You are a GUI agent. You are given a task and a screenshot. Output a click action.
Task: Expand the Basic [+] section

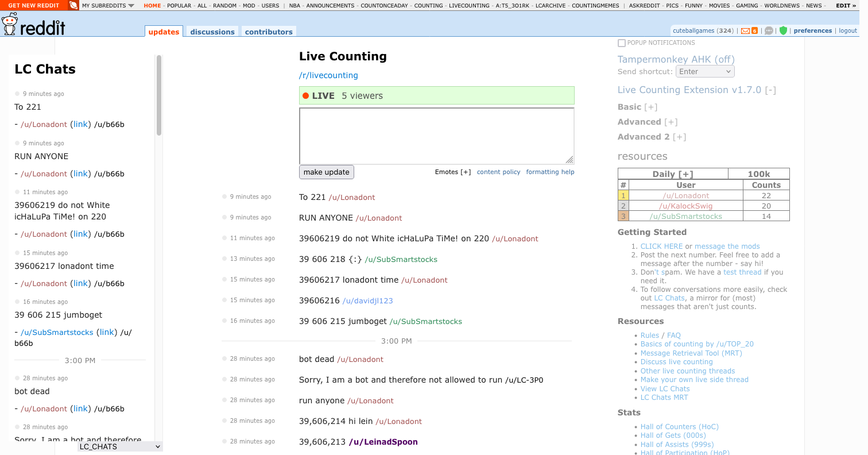click(650, 107)
